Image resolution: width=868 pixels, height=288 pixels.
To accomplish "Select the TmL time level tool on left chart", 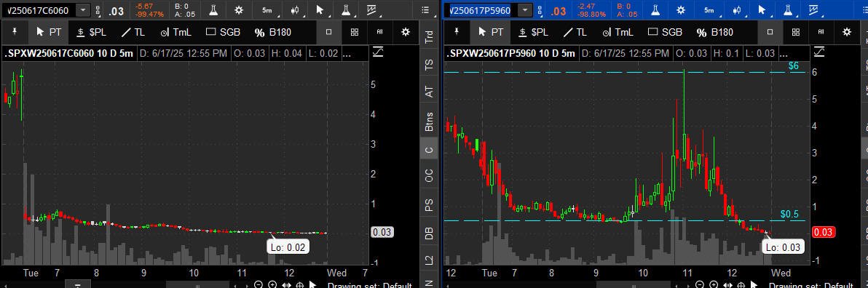I will [x=176, y=32].
